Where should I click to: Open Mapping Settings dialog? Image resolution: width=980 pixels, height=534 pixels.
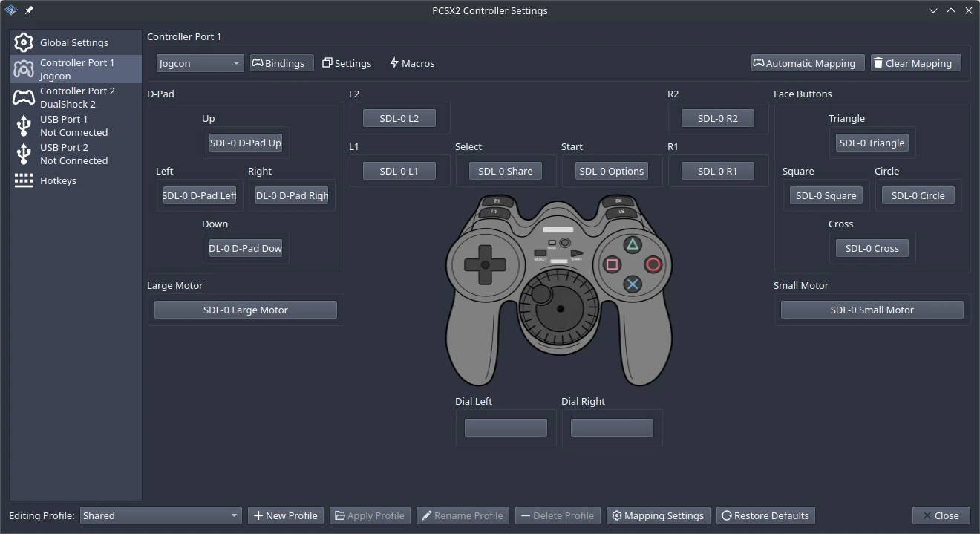pyautogui.click(x=657, y=515)
